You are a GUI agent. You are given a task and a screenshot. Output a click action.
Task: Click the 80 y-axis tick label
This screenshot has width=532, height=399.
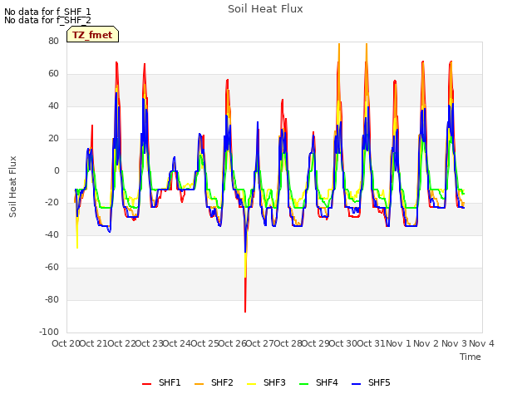coord(53,41)
